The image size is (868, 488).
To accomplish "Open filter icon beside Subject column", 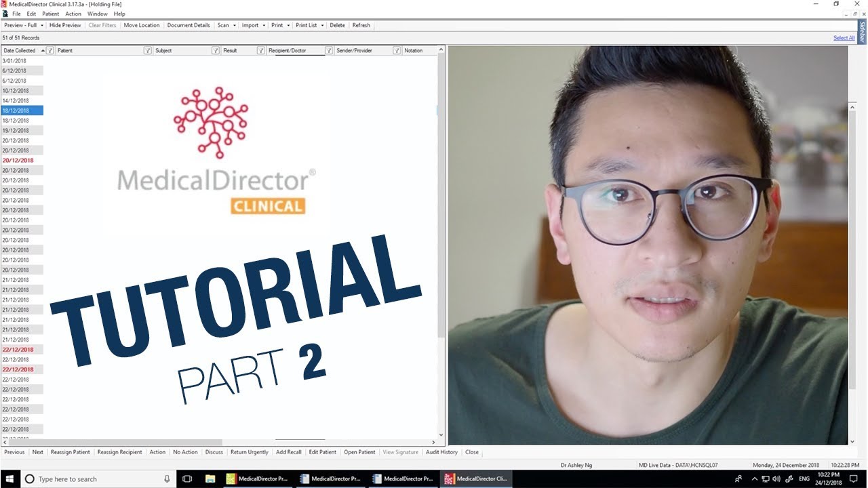I will 216,51.
